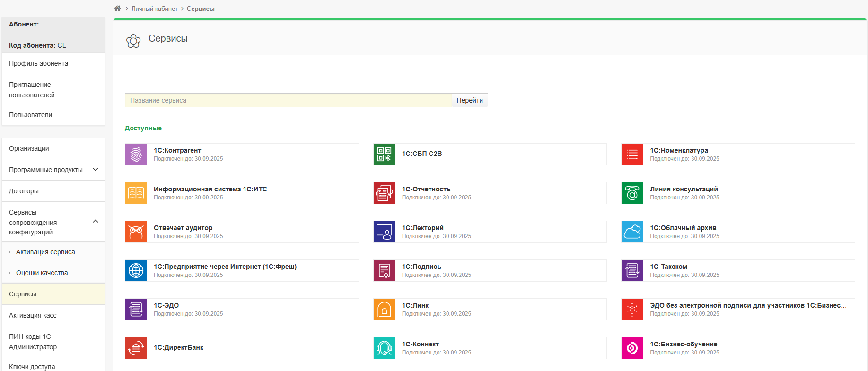Screen dimensions: 868x371
Task: Open Информационная система 1С:ИТС title
Action: pos(210,189)
